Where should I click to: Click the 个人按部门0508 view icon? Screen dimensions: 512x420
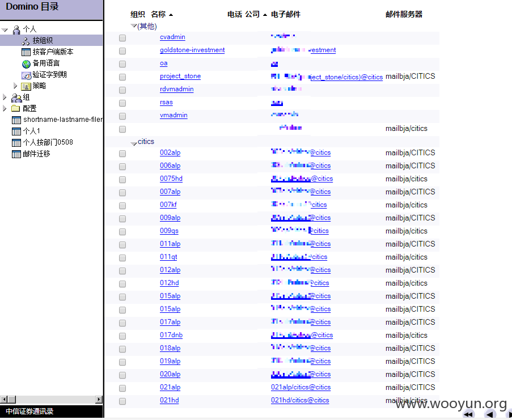click(x=16, y=143)
